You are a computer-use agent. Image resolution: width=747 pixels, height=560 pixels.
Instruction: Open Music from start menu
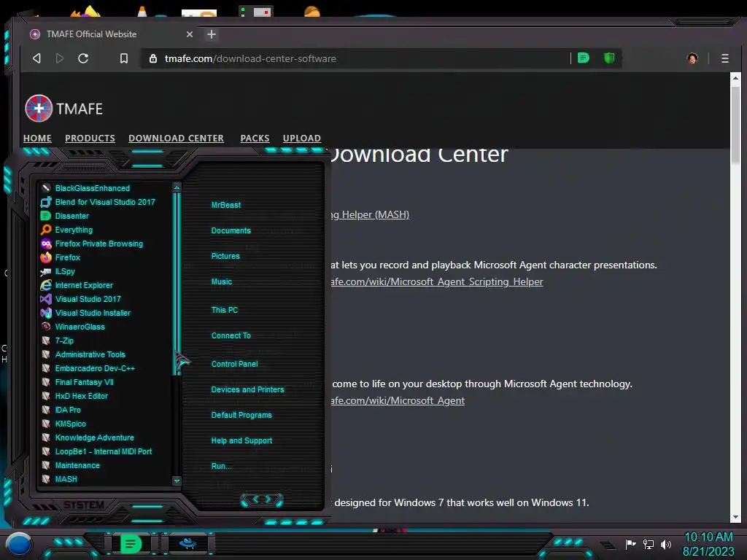click(222, 282)
